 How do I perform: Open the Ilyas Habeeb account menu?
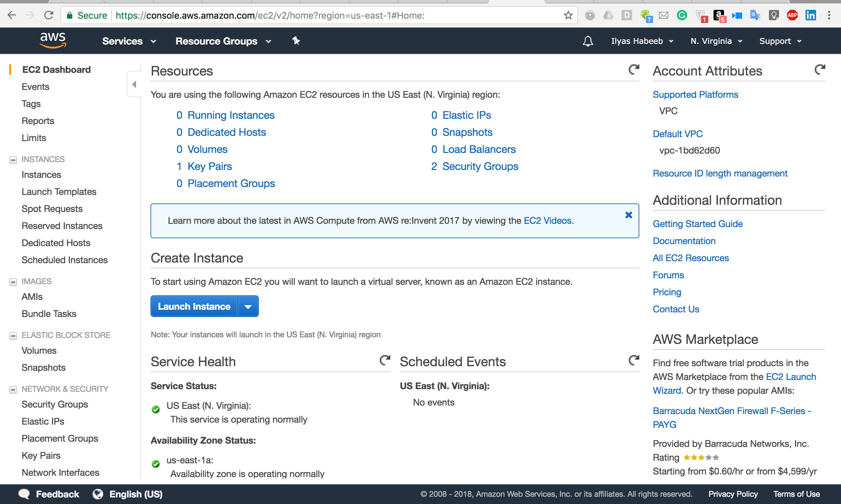pyautogui.click(x=642, y=41)
